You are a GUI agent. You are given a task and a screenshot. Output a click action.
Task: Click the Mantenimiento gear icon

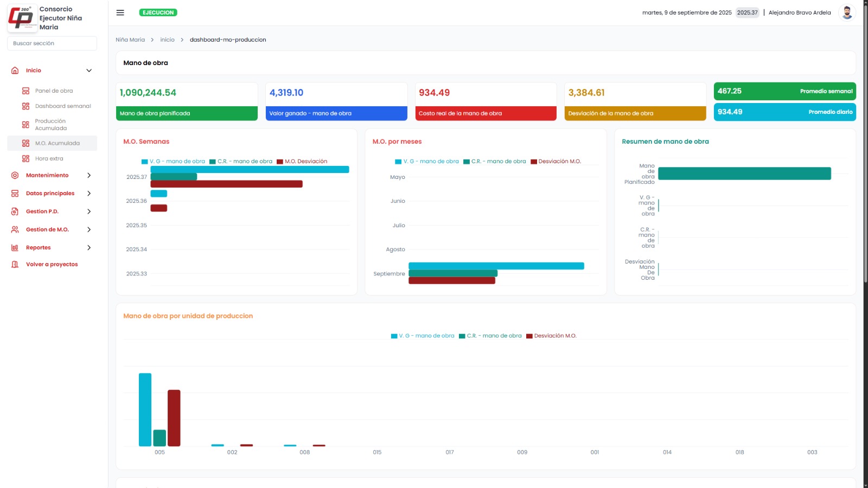(x=15, y=175)
